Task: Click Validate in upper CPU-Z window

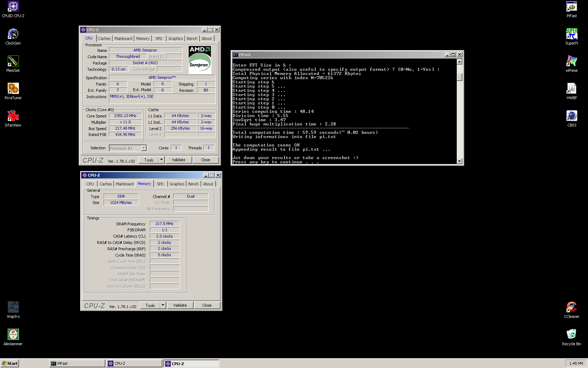Action: (178, 160)
